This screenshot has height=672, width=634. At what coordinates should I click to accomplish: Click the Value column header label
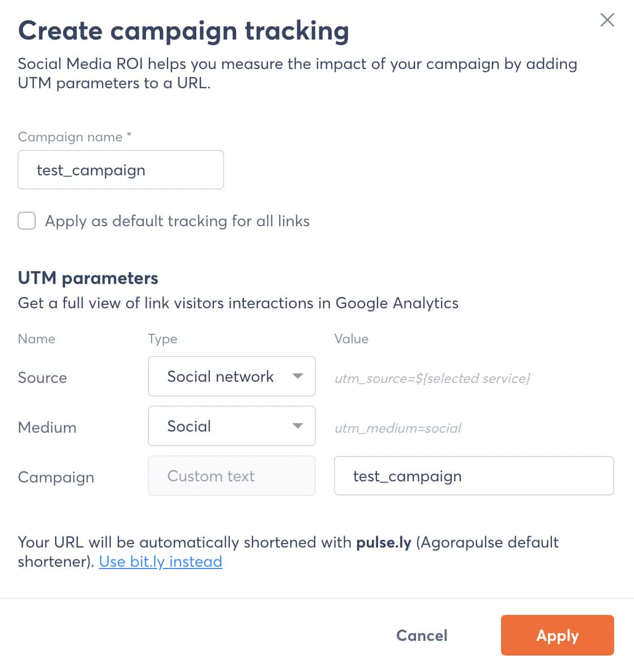pos(352,339)
